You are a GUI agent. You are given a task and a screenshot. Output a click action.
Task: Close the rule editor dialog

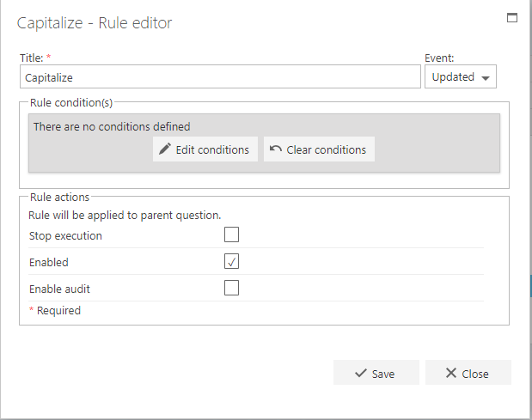coord(468,373)
